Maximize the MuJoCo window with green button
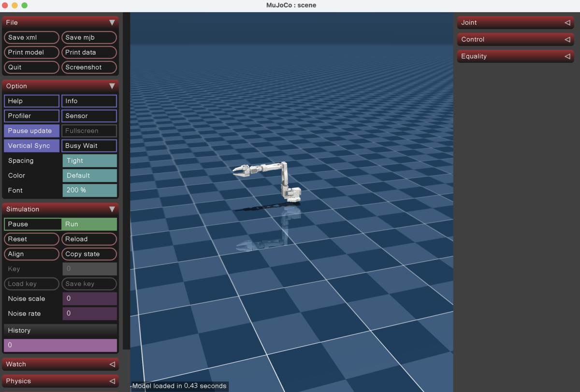Screen dimensions: 580x392 pos(25,5)
